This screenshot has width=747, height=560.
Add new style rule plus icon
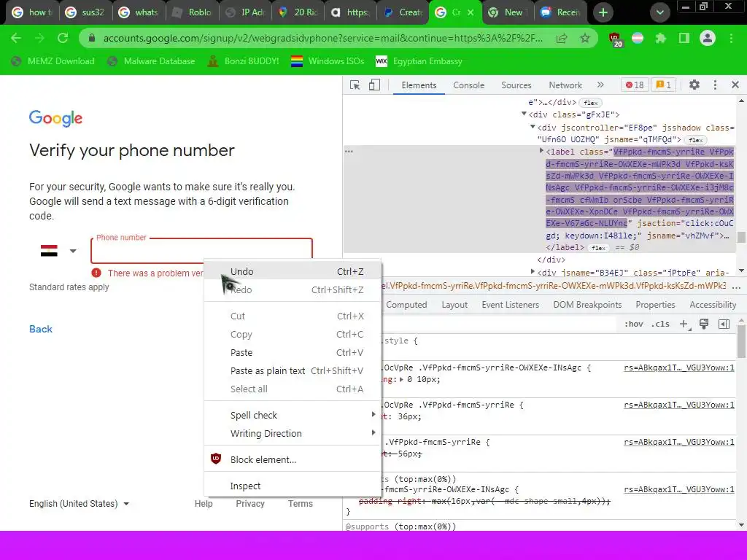point(684,324)
